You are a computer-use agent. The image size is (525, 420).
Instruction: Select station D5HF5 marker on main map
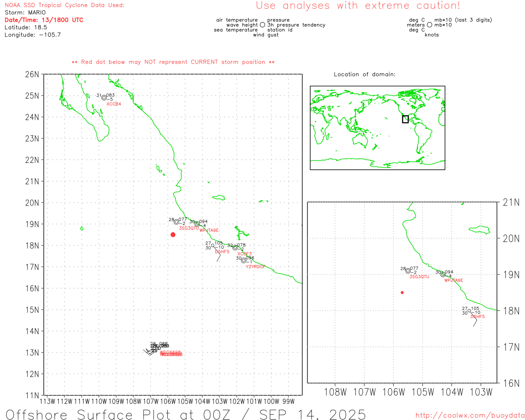(x=212, y=245)
